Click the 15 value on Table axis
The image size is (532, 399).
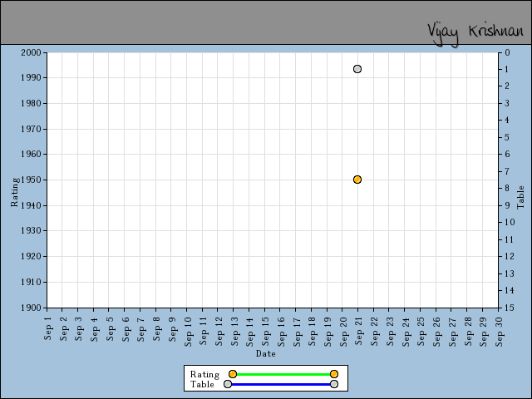click(x=510, y=308)
